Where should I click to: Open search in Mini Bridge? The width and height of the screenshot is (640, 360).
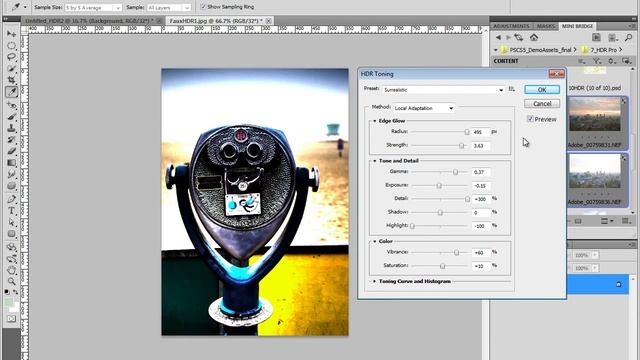tap(629, 38)
